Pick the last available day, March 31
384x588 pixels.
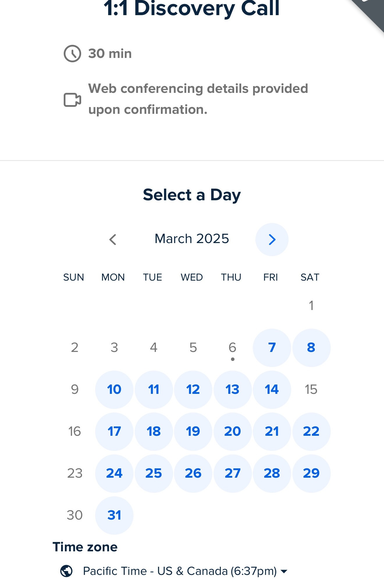pos(114,515)
